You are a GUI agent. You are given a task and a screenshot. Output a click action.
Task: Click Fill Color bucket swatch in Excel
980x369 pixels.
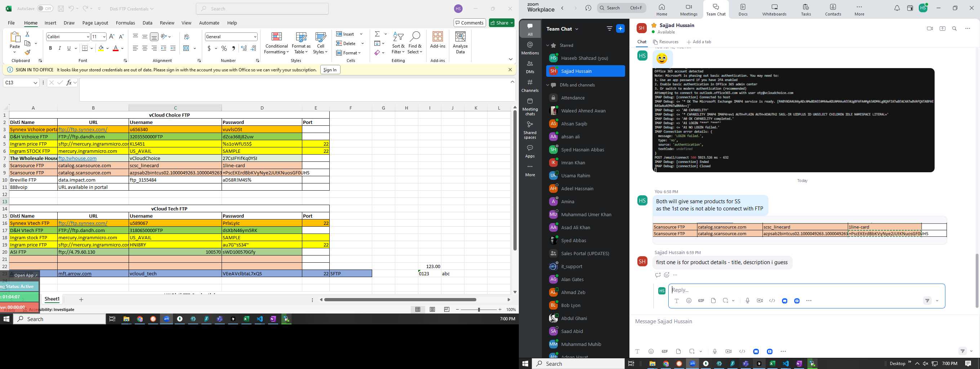[101, 48]
